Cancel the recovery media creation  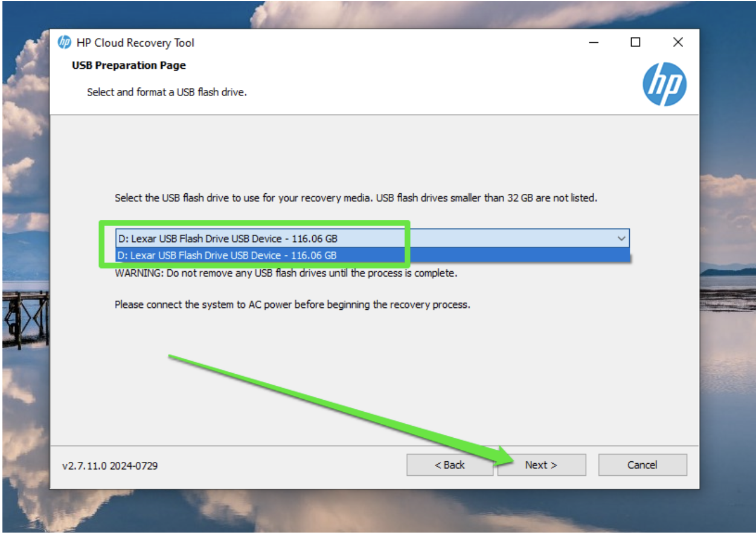[x=642, y=464]
